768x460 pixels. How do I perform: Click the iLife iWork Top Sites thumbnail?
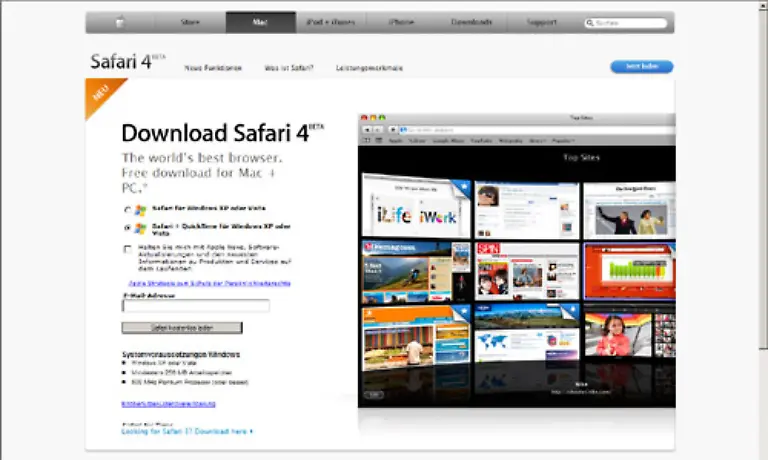tap(416, 206)
